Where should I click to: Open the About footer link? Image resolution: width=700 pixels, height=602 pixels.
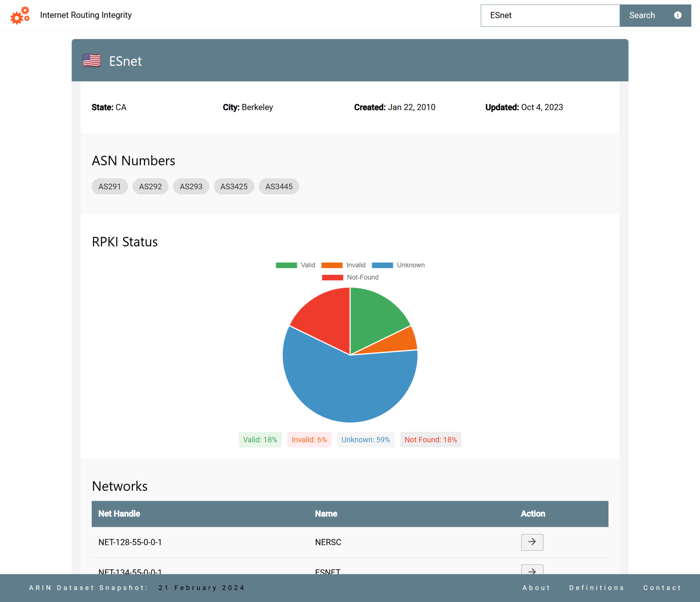click(x=536, y=588)
